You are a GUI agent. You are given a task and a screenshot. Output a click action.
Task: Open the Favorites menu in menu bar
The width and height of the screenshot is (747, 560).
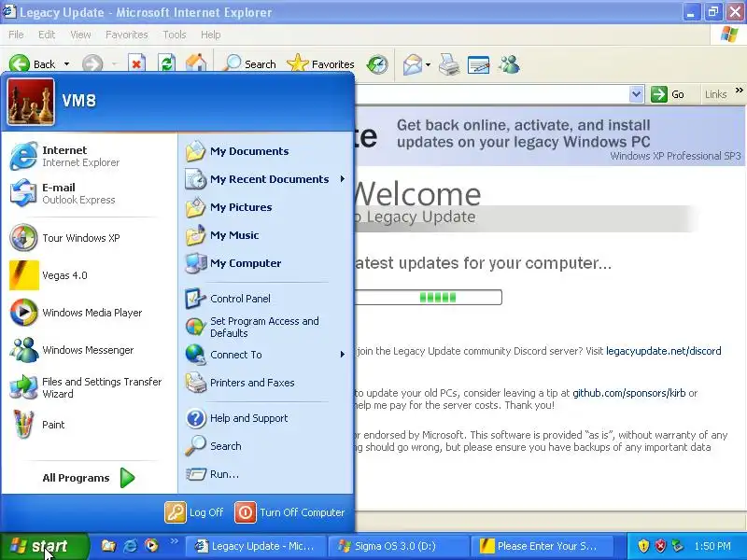[x=127, y=35]
